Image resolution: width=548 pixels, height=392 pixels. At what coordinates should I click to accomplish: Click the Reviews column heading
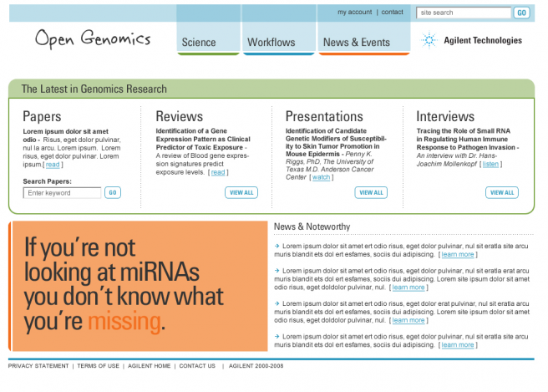pyautogui.click(x=180, y=116)
